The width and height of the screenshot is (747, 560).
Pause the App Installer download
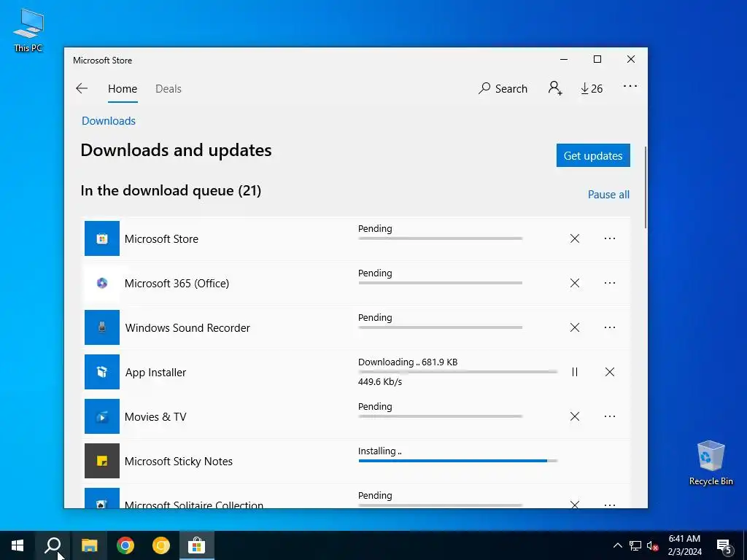(x=575, y=372)
